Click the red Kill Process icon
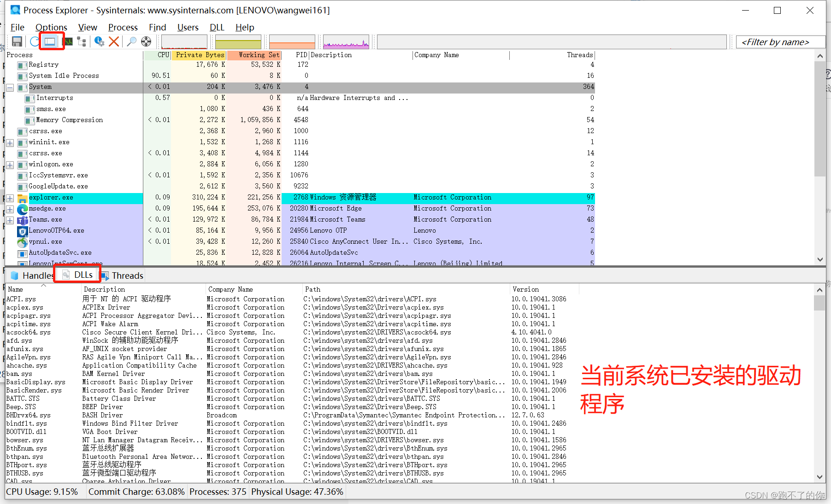Screen dimensions: 831x504 [114, 41]
